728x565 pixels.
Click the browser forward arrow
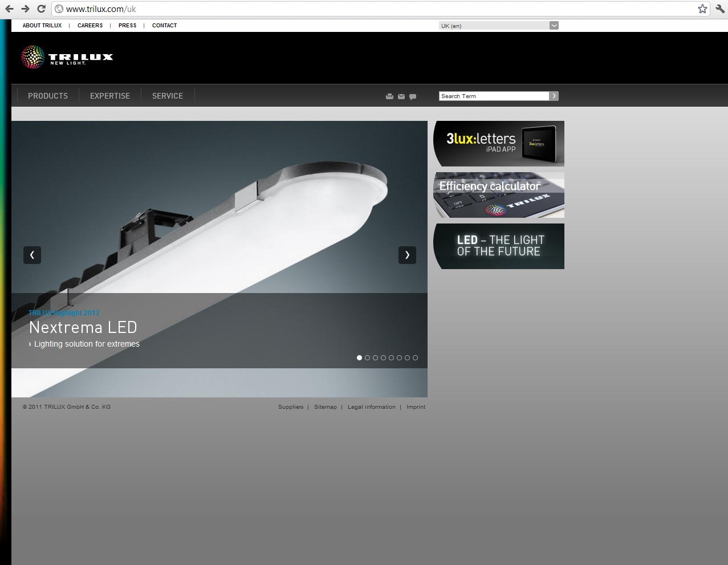tap(25, 9)
